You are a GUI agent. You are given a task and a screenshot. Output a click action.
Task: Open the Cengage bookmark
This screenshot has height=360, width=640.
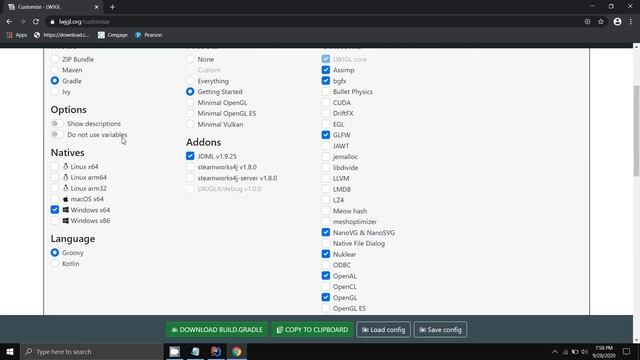(113, 35)
